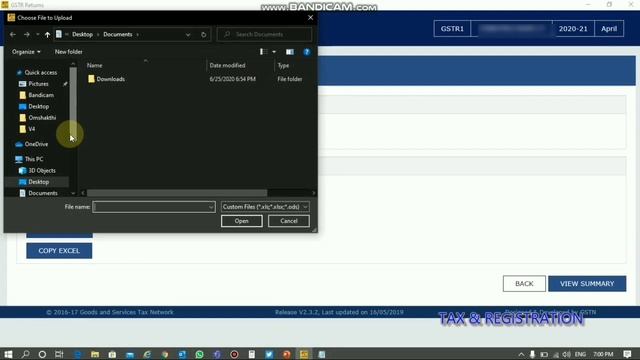640x360 pixels.
Task: Open Windows Start menu
Action: click(8, 354)
